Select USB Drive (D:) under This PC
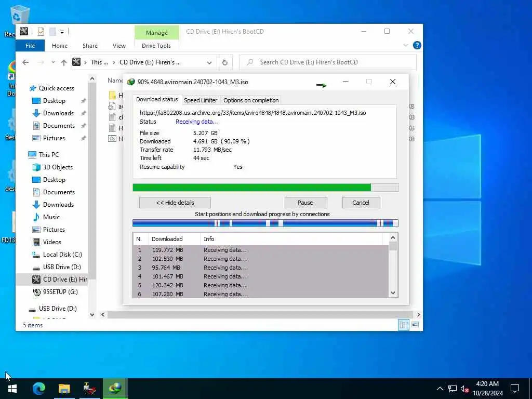Viewport: 532px width, 399px height. (x=62, y=267)
